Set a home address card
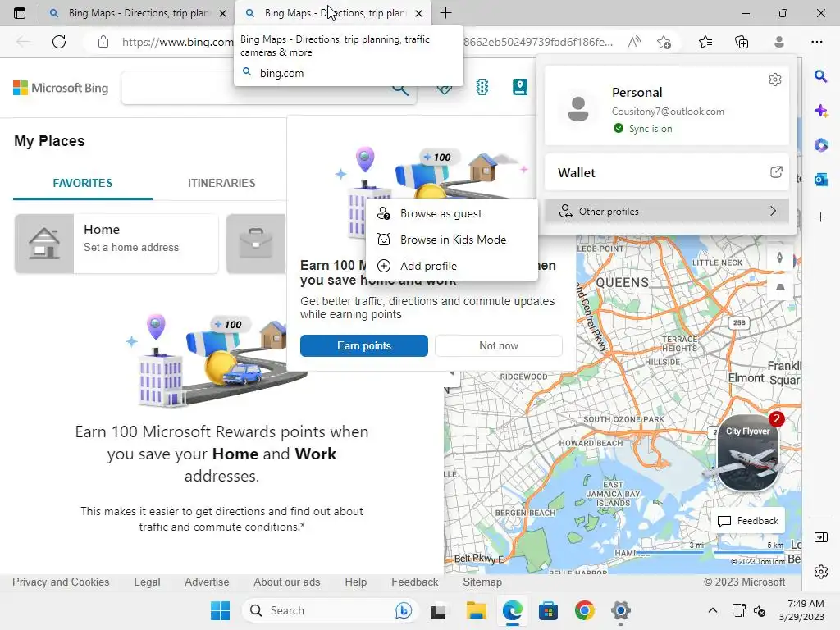The width and height of the screenshot is (840, 630). tap(116, 243)
